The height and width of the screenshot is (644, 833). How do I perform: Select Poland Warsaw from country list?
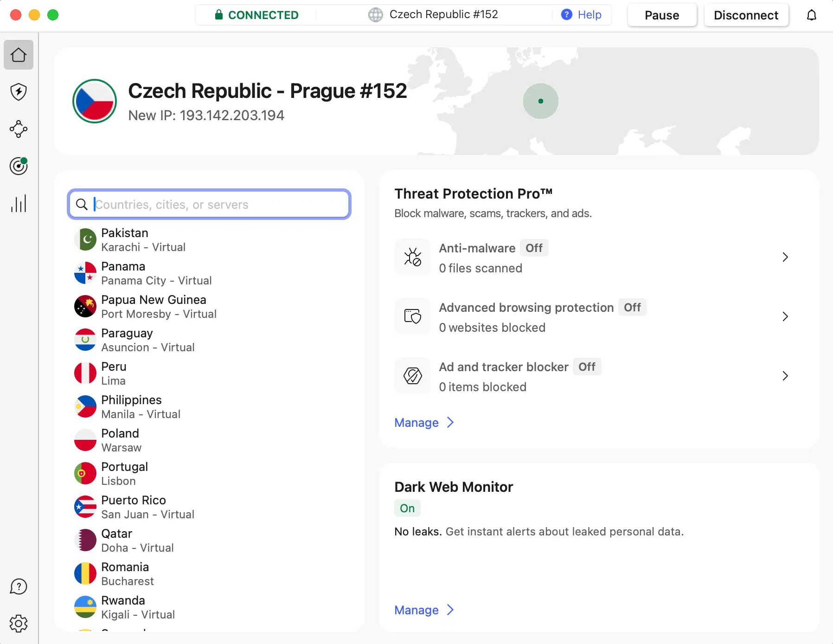click(x=121, y=440)
